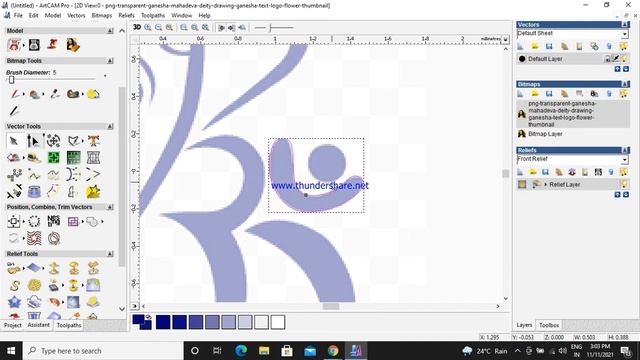Image resolution: width=640 pixels, height=360 pixels.
Task: Select the vector selection arrow tool
Action: click(14, 141)
